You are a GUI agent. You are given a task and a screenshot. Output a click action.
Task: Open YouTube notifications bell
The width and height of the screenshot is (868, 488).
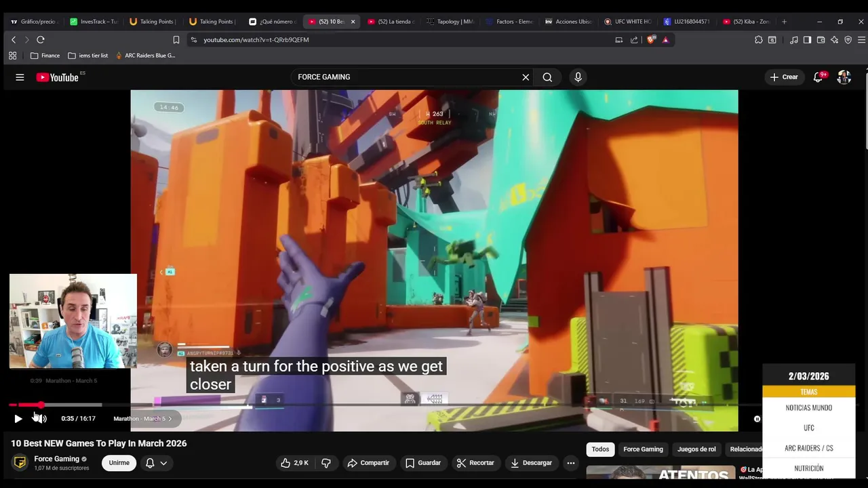(818, 77)
